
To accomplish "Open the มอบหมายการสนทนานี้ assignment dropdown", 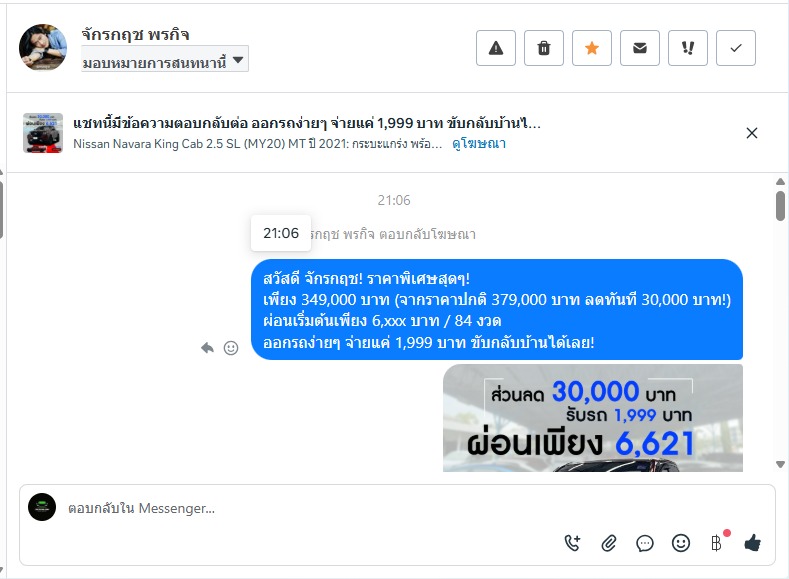I will pyautogui.click(x=165, y=60).
